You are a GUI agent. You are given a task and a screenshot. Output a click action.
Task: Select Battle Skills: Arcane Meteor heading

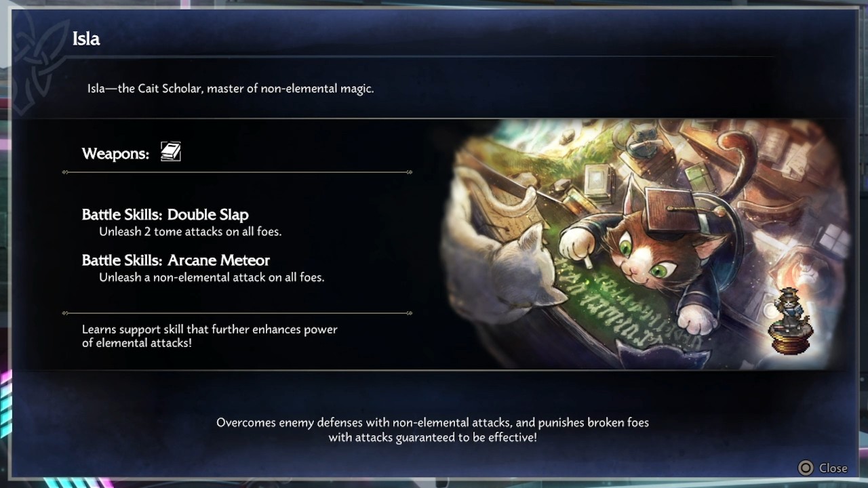pyautogui.click(x=176, y=260)
